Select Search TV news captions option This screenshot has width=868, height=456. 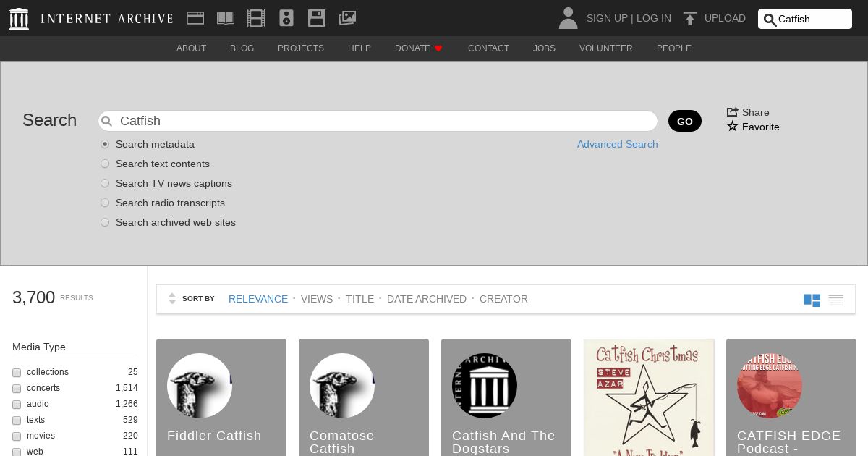pos(105,183)
